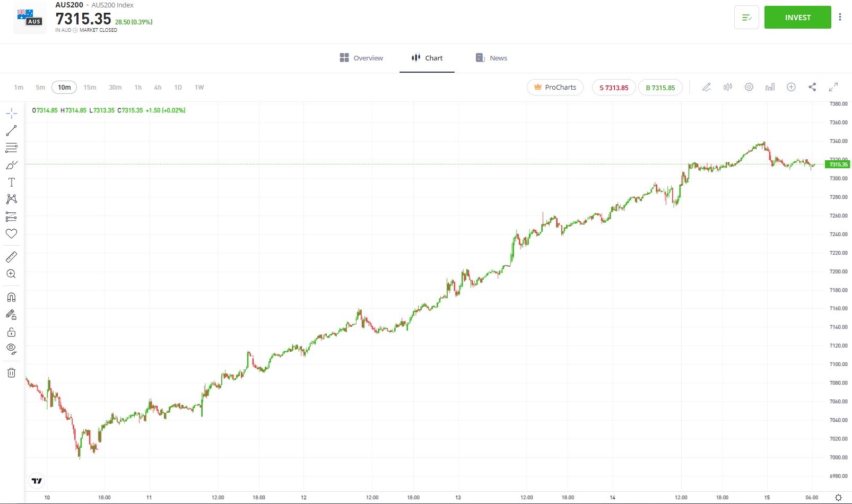
Task: Click the buy price B 7315.85
Action: (x=660, y=88)
